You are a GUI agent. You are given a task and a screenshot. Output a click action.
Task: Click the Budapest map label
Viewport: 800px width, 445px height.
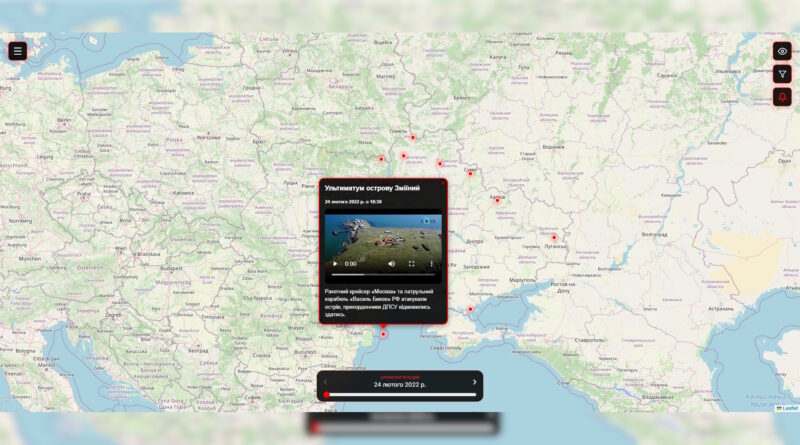(171, 268)
